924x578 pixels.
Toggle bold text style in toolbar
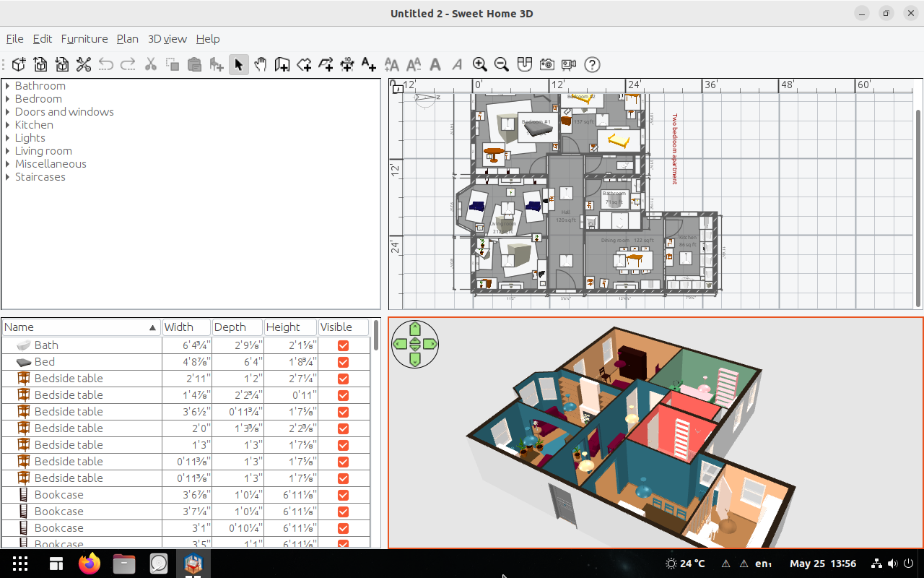(x=435, y=64)
